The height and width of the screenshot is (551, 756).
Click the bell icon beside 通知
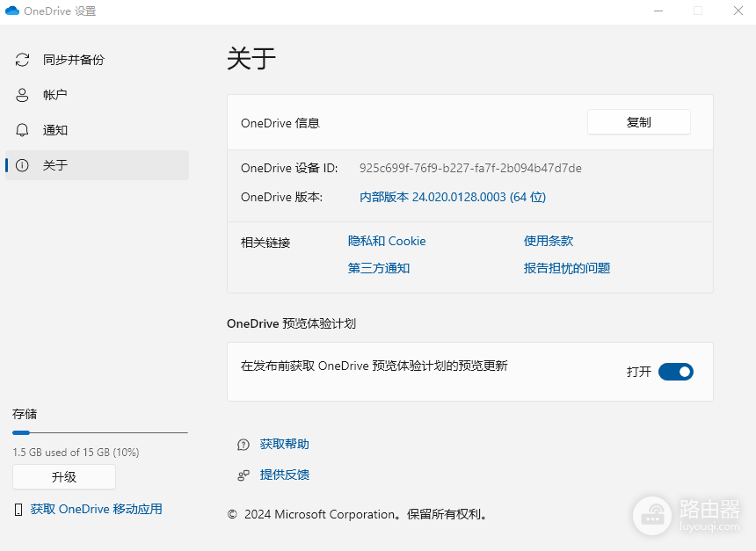[x=22, y=130]
